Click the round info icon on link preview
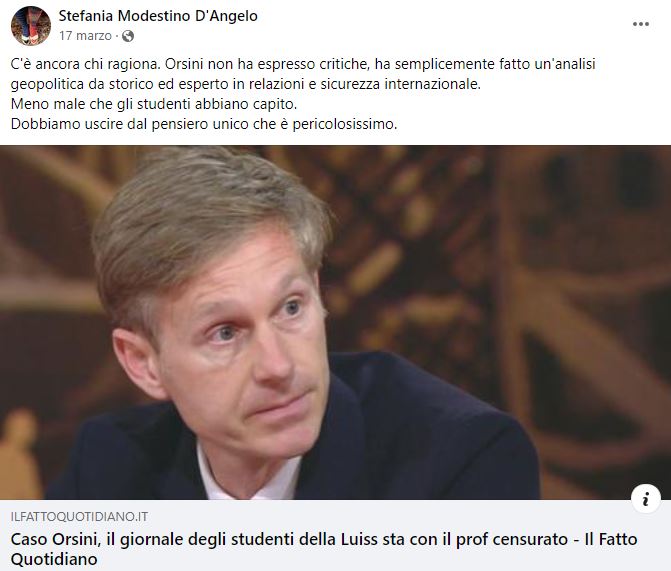Screen dimensions: 671x571 pyautogui.click(x=646, y=499)
